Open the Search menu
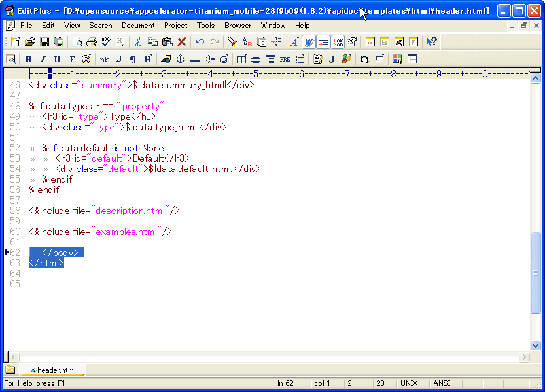This screenshot has height=392, width=545. point(101,26)
